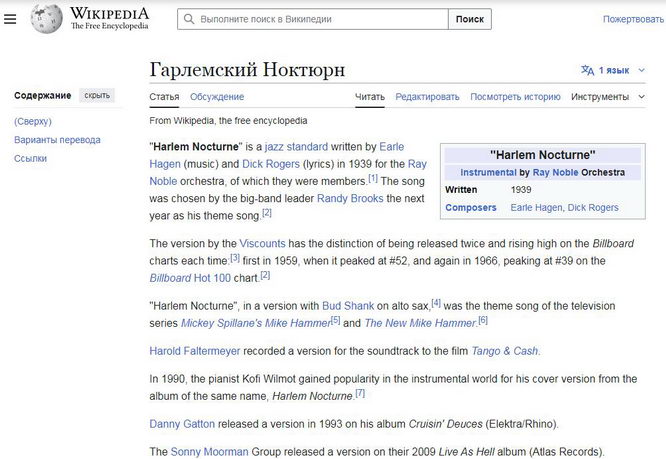Click the language translation icon
Screen dimensions: 666x459
(x=587, y=70)
